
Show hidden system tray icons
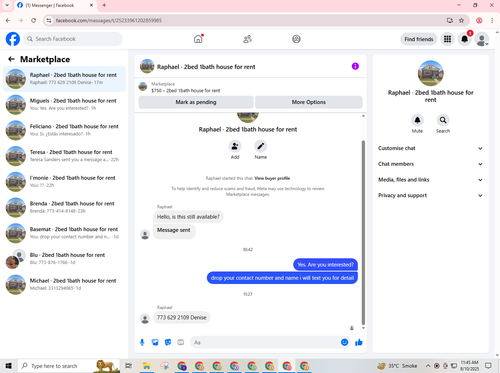(428, 366)
